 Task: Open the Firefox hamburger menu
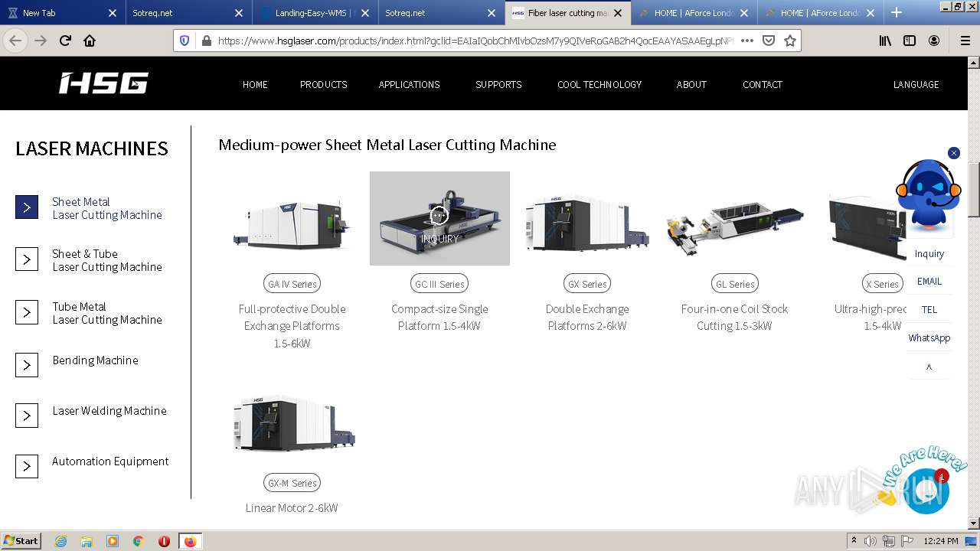pos(965,41)
